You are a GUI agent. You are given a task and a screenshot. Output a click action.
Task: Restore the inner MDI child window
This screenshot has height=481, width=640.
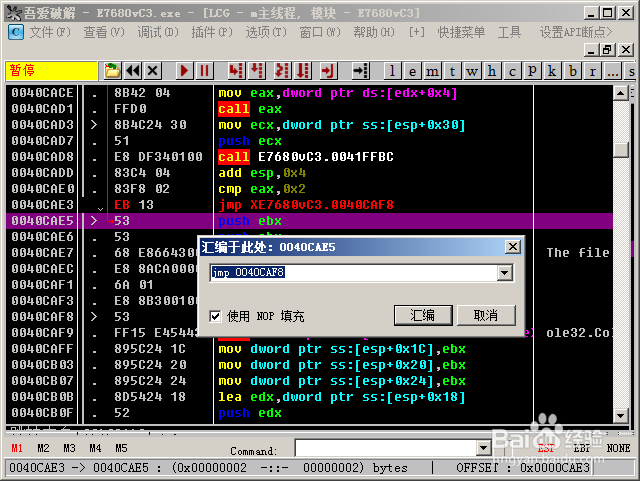coord(607,50)
